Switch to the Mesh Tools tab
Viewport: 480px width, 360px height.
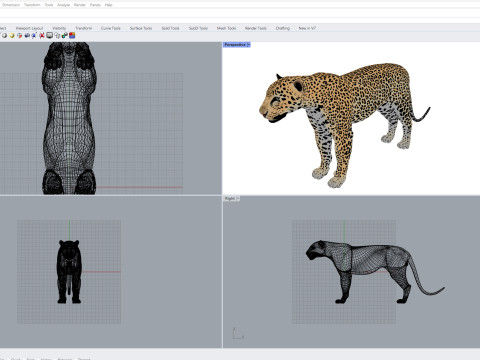(226, 28)
